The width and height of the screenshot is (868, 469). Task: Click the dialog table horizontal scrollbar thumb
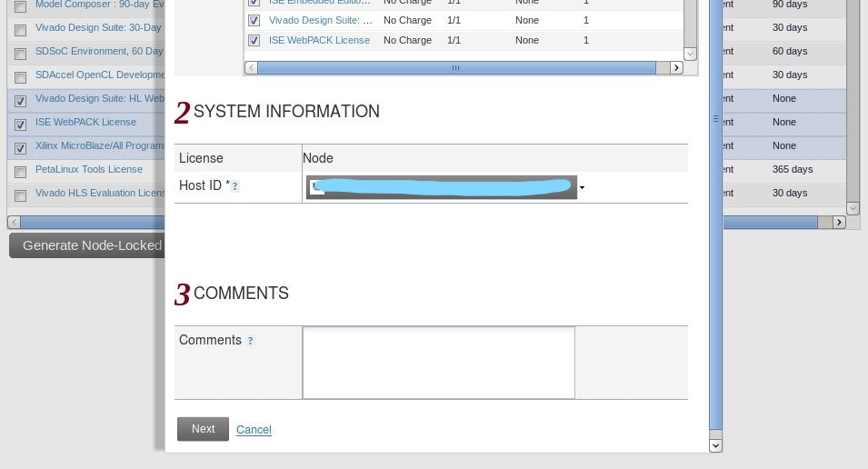pyautogui.click(x=456, y=67)
